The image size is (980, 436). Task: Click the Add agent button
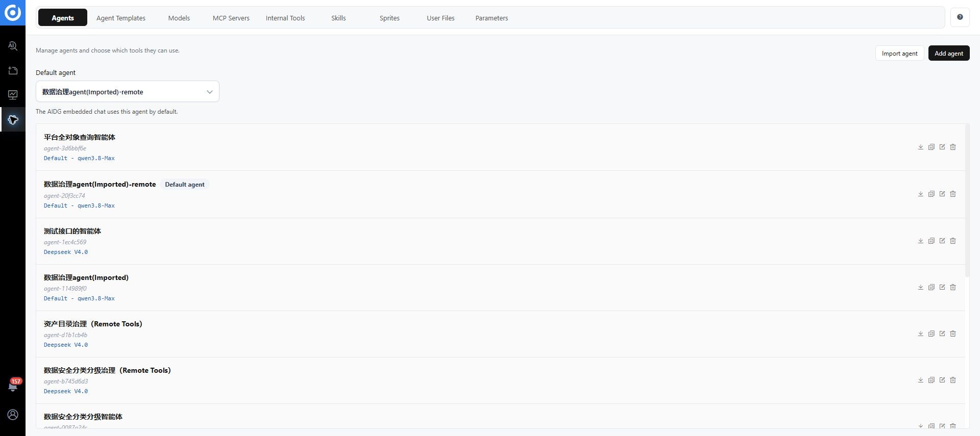[x=949, y=53]
